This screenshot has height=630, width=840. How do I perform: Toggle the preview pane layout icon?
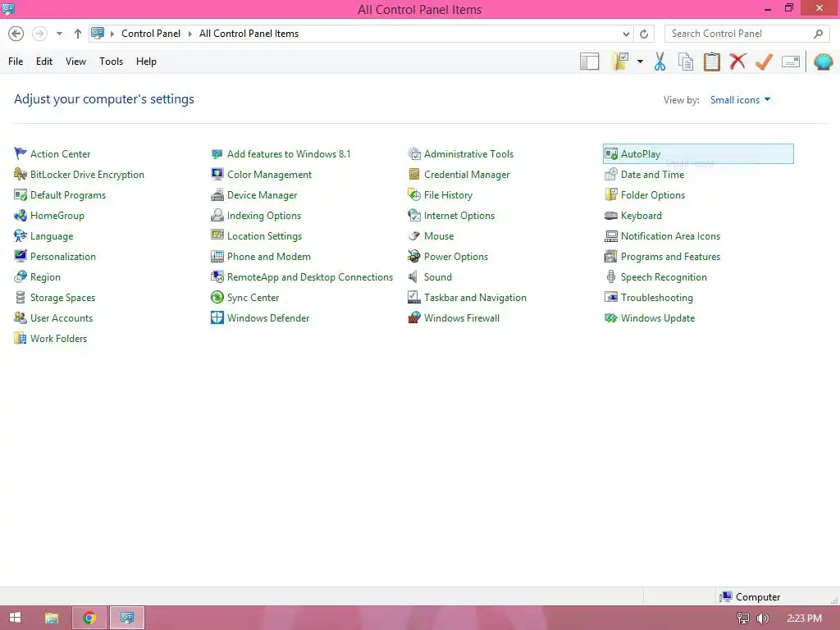pos(589,62)
